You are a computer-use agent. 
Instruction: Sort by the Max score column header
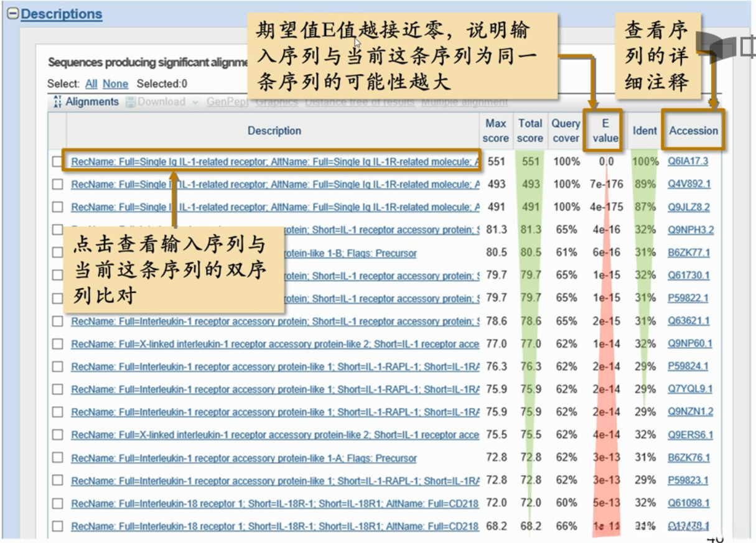[496, 131]
